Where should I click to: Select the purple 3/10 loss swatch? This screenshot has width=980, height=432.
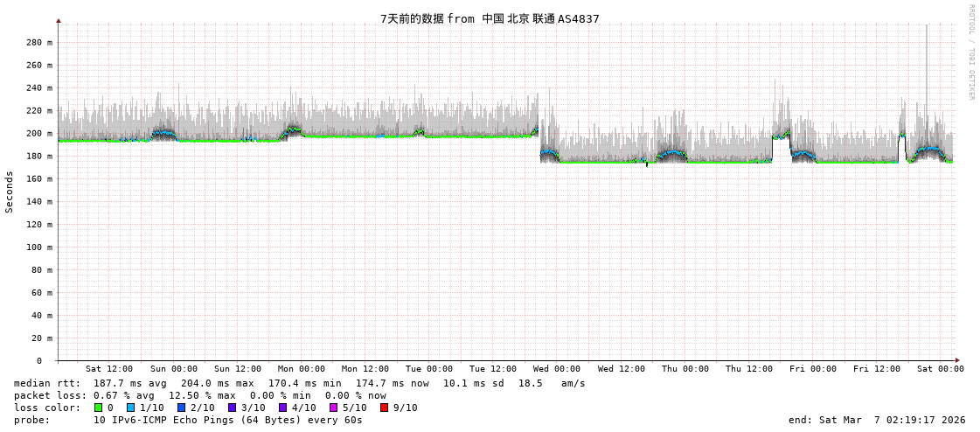click(233, 408)
